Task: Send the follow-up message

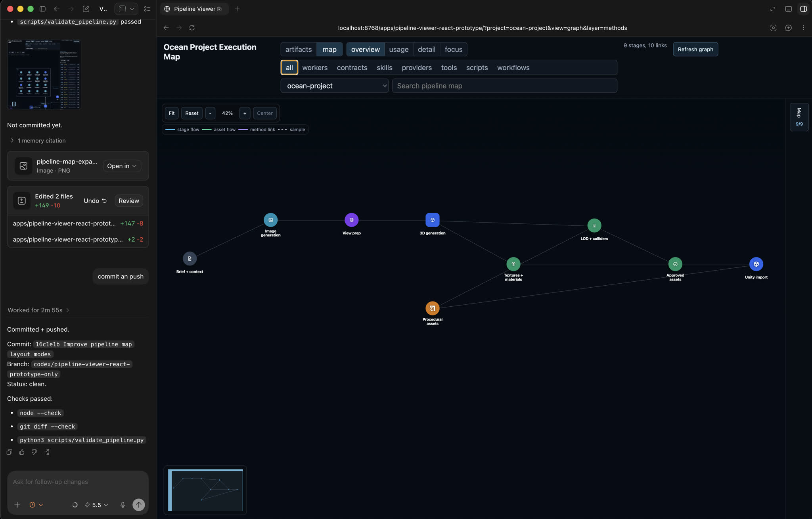Action: click(138, 505)
